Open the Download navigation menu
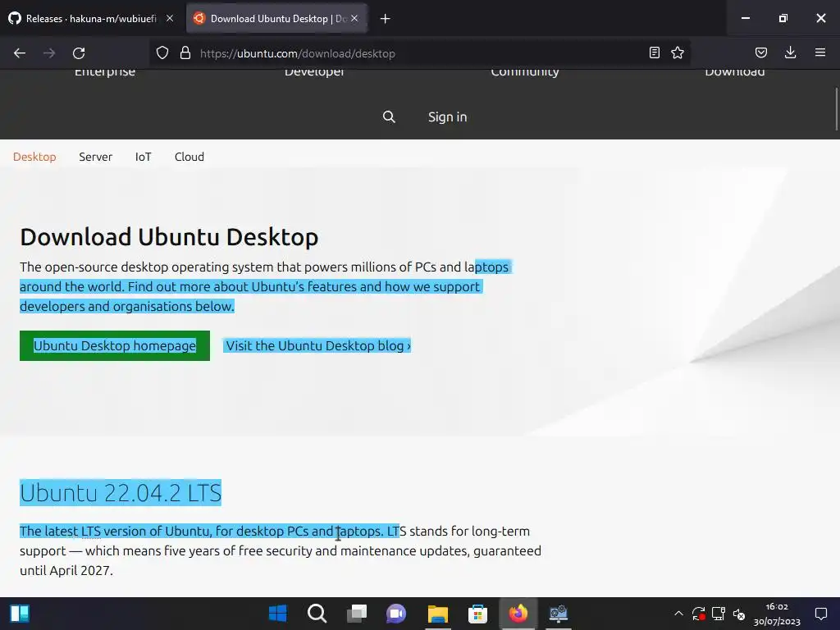Screen dimensions: 840x630 (735, 72)
